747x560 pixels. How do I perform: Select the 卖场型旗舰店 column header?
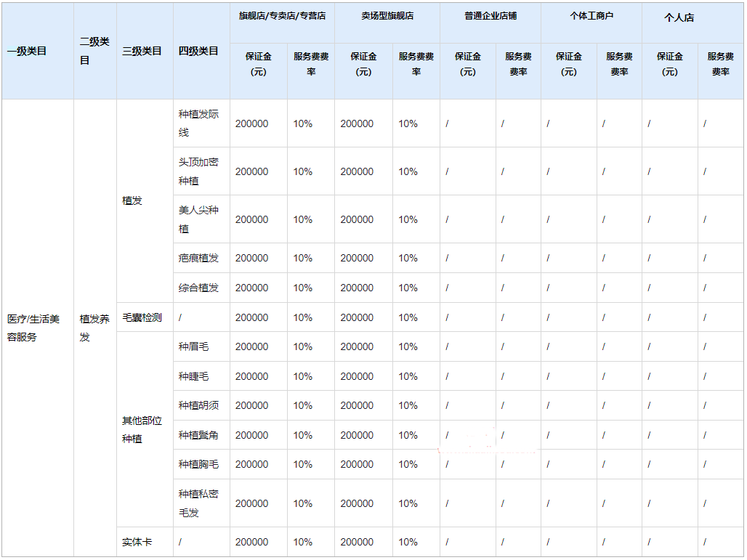[x=387, y=16]
